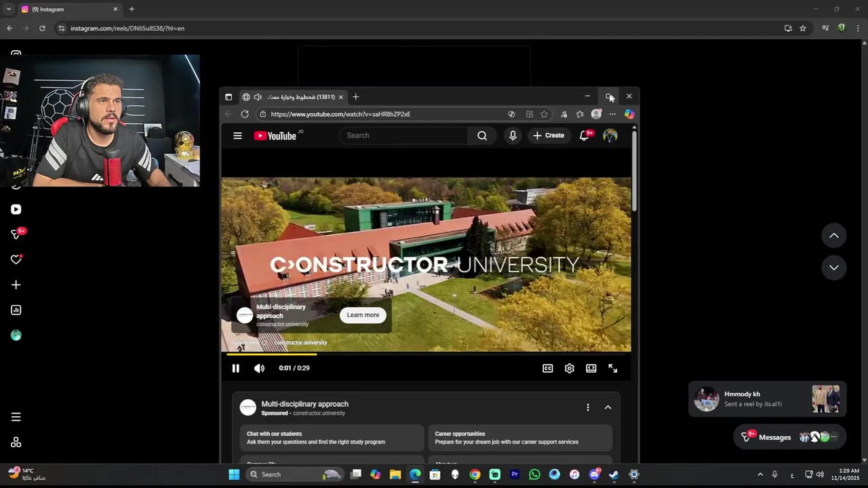Image resolution: width=868 pixels, height=488 pixels.
Task: Toggle closed captions on YouTube player
Action: (548, 368)
